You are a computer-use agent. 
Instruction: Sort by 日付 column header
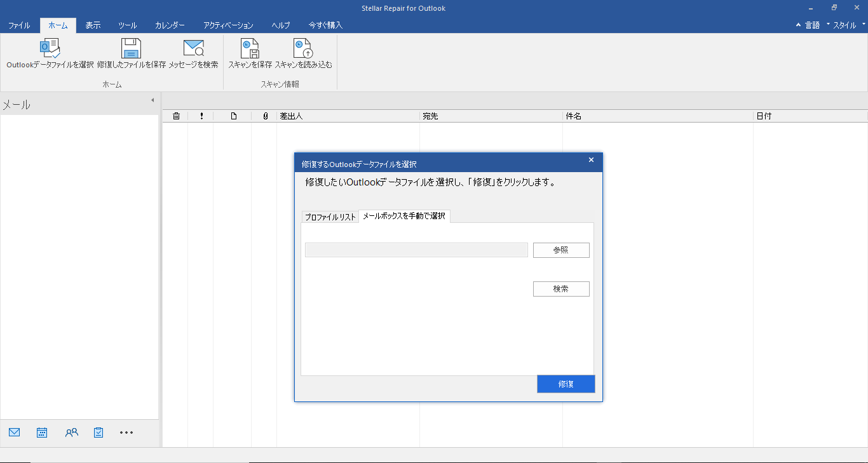point(810,116)
